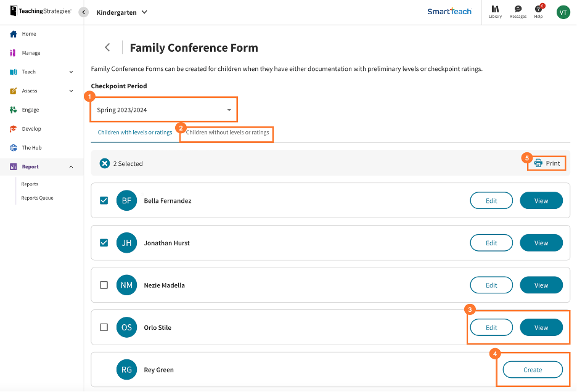Check the box next to Nezie Madella
Screen dimensions: 577x392
click(x=104, y=285)
